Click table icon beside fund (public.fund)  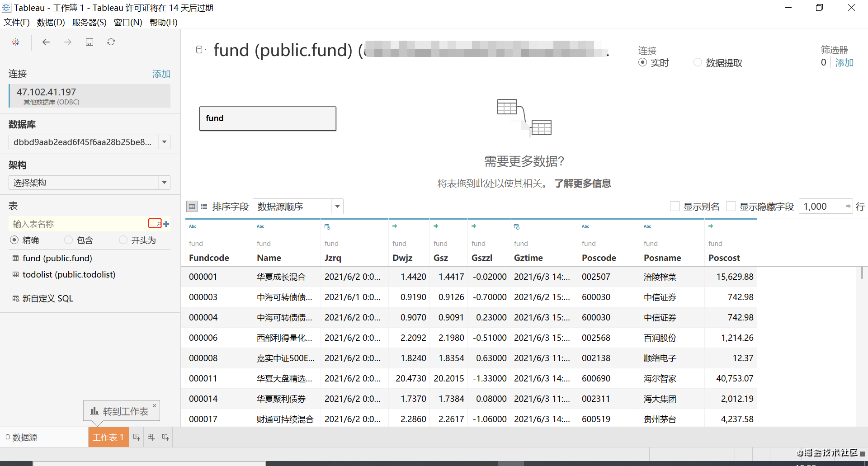click(x=16, y=258)
